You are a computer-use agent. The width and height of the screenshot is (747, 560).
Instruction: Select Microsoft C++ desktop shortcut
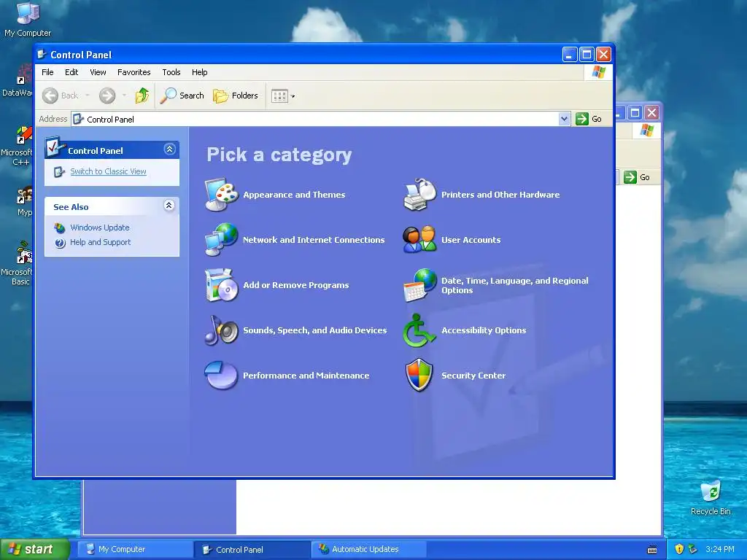(x=18, y=146)
